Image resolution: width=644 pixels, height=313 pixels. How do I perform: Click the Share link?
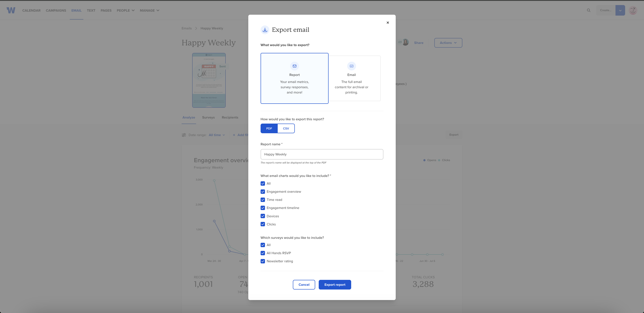pos(419,43)
